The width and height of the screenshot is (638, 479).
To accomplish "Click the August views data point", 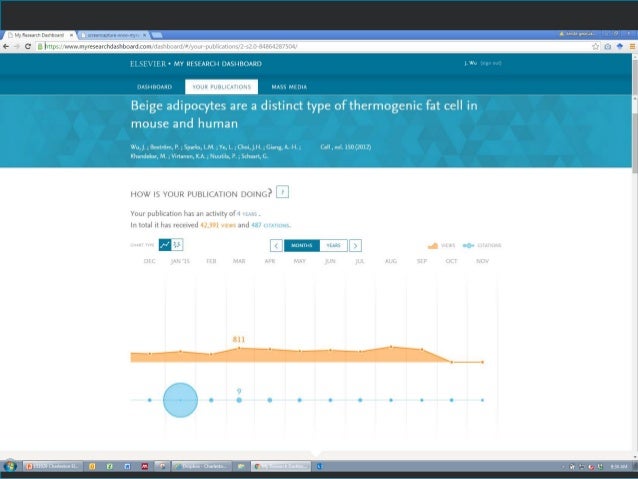I will [x=391, y=347].
